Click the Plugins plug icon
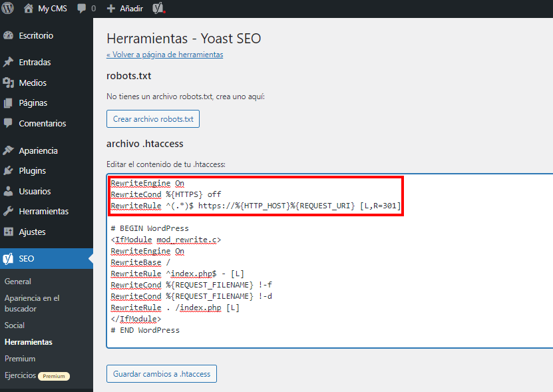This screenshot has height=392, width=553. click(9, 171)
